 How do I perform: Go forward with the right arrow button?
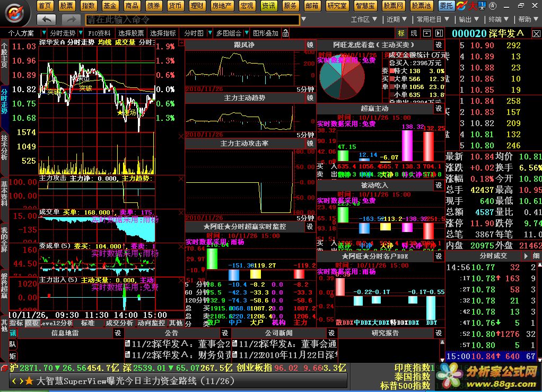(x=71, y=20)
